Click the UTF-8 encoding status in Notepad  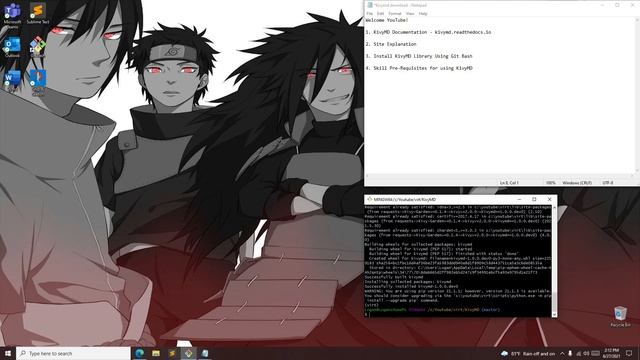pos(608,183)
